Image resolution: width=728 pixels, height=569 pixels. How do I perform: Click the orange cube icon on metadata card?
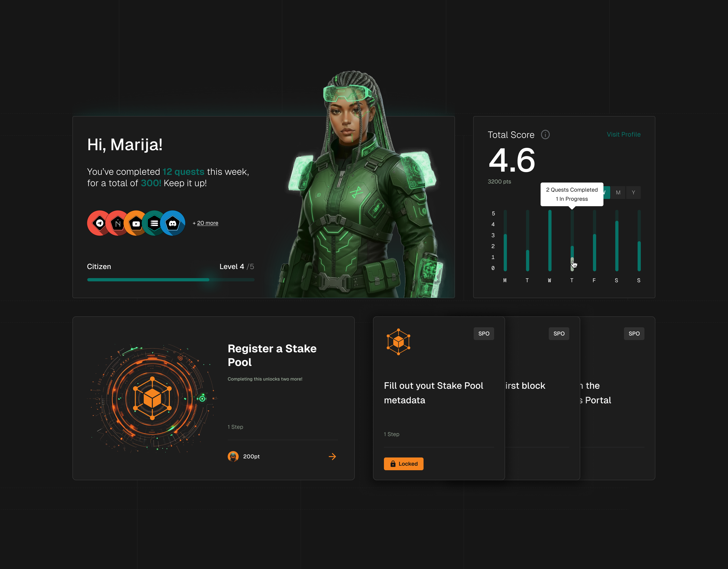coord(398,342)
